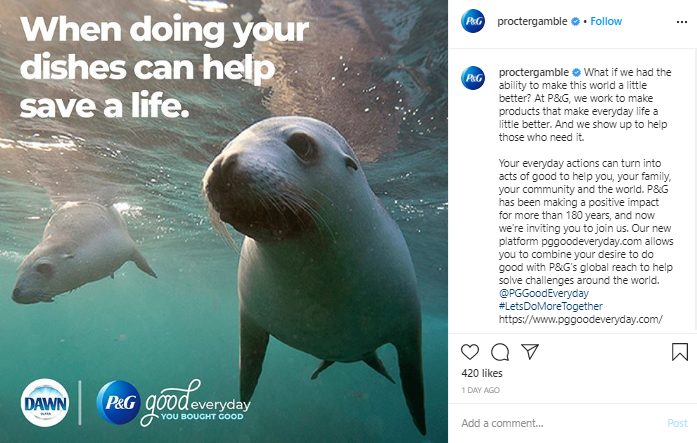
Task: Click the verified badge in the post header
Action: [x=575, y=21]
